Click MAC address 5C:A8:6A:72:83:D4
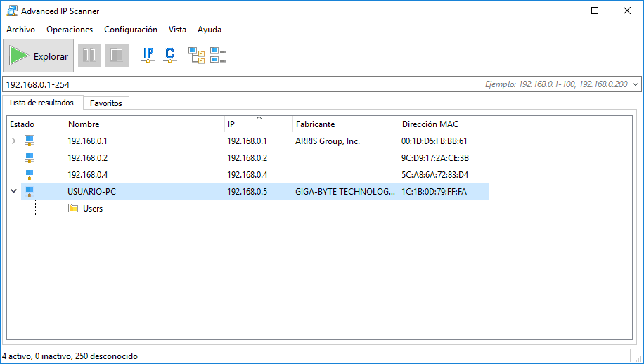Screen dimensions: 644x364 tap(434, 175)
